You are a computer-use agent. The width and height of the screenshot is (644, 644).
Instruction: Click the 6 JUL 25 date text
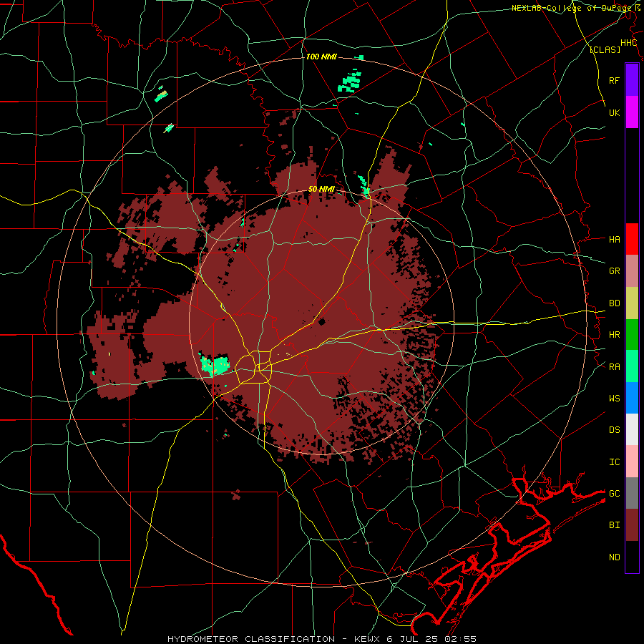pyautogui.click(x=413, y=639)
